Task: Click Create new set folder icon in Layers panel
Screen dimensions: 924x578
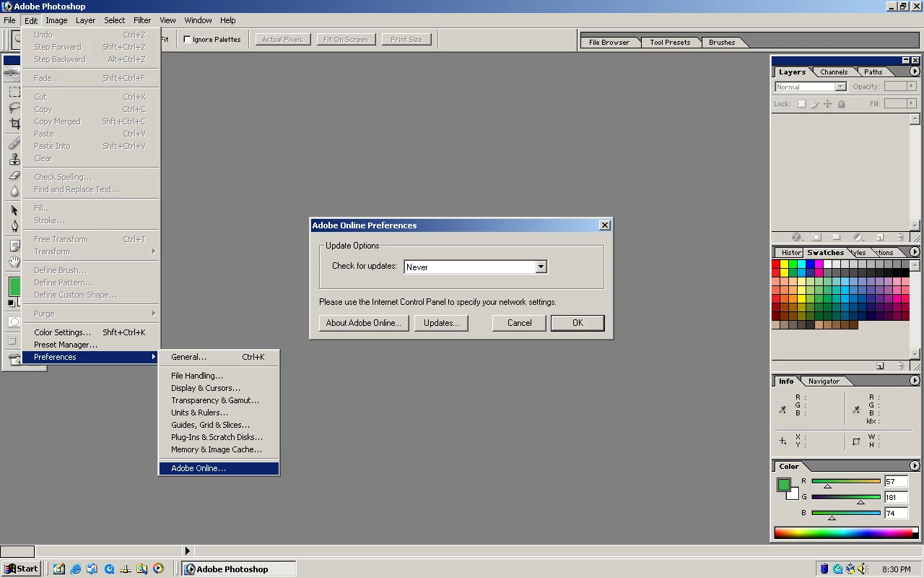Action: (x=837, y=237)
